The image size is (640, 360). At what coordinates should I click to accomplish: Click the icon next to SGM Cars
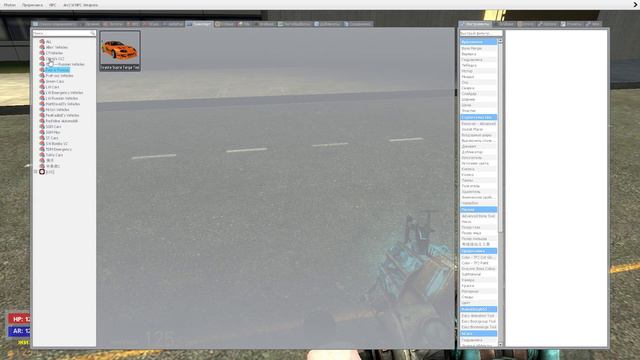pos(42,127)
